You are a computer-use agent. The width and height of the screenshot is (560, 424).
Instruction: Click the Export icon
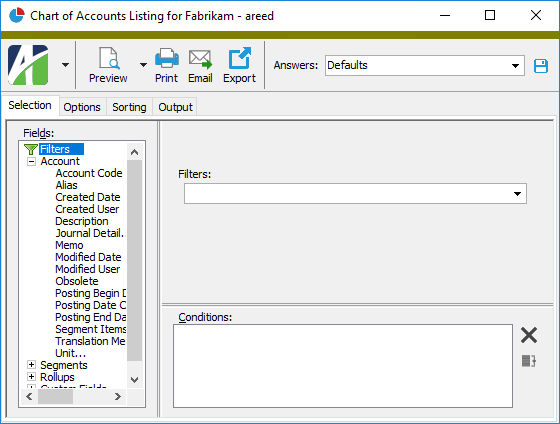[x=239, y=58]
